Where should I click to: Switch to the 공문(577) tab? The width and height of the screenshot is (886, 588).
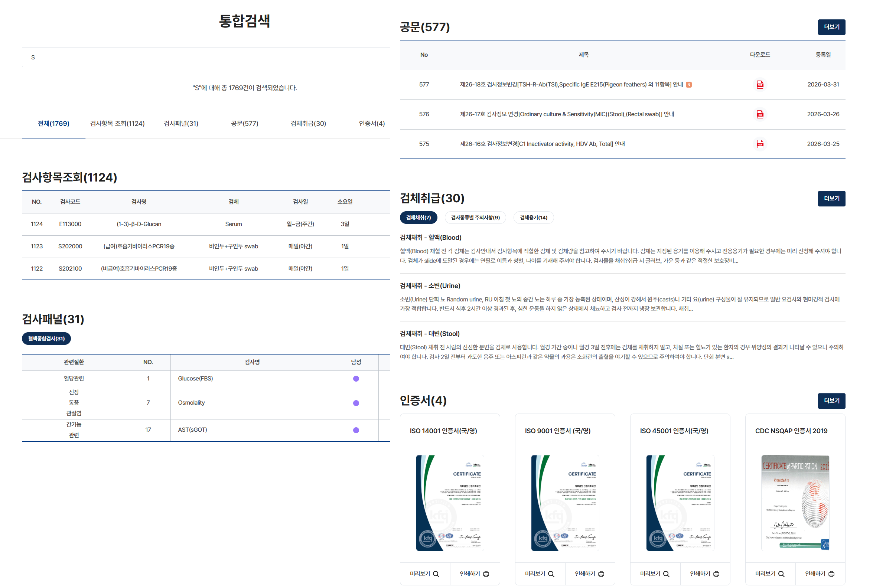244,123
